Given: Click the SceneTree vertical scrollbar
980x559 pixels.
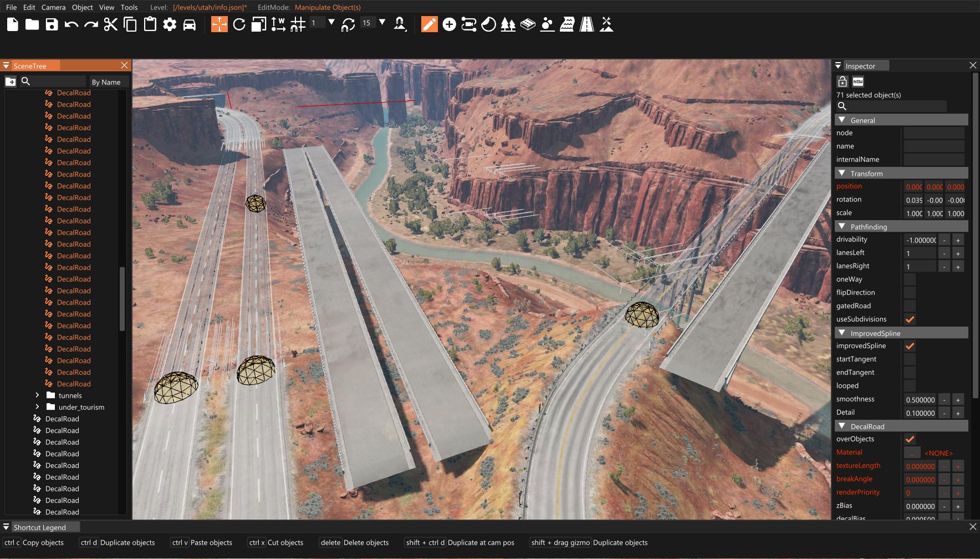Looking at the screenshot, I should coord(122,299).
